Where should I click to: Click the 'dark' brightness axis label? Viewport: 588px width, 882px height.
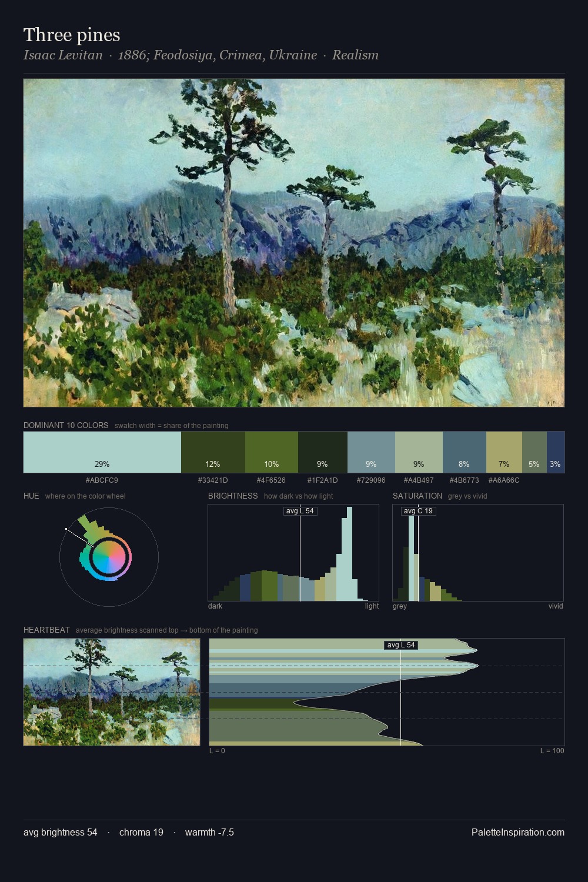(x=215, y=606)
